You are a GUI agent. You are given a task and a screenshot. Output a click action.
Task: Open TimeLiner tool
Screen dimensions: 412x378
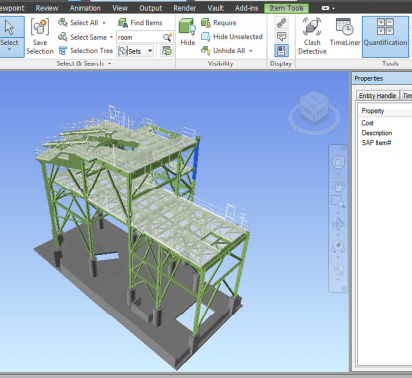coord(345,32)
